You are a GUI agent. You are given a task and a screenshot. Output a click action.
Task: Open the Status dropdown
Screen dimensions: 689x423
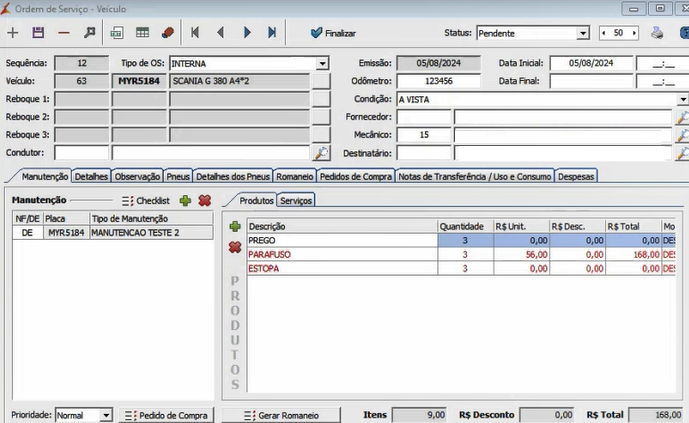click(583, 33)
